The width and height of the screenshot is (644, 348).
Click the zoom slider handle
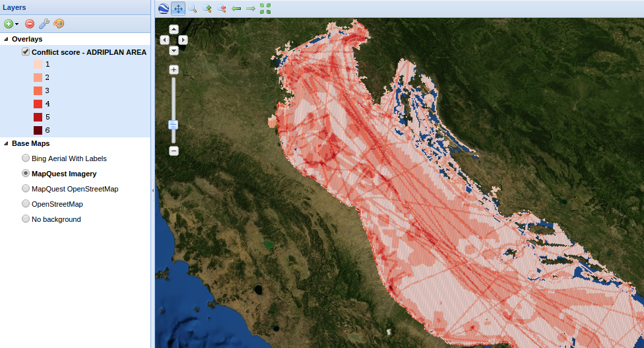point(174,125)
